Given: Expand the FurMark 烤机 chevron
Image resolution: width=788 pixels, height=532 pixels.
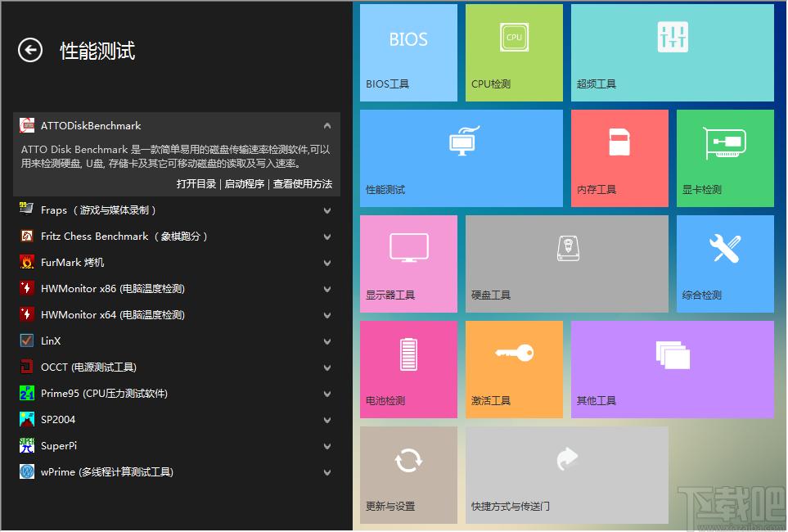Looking at the screenshot, I should [x=327, y=263].
